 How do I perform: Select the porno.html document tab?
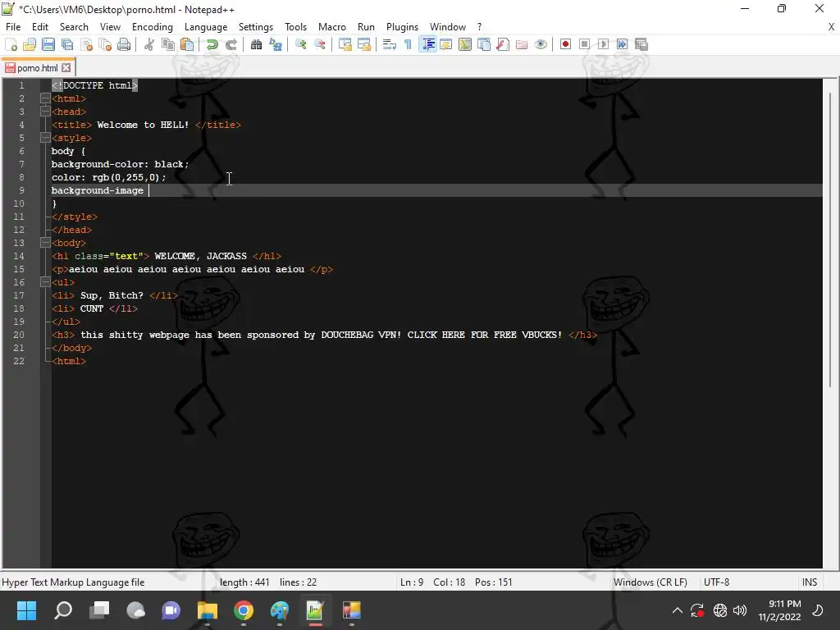37,68
